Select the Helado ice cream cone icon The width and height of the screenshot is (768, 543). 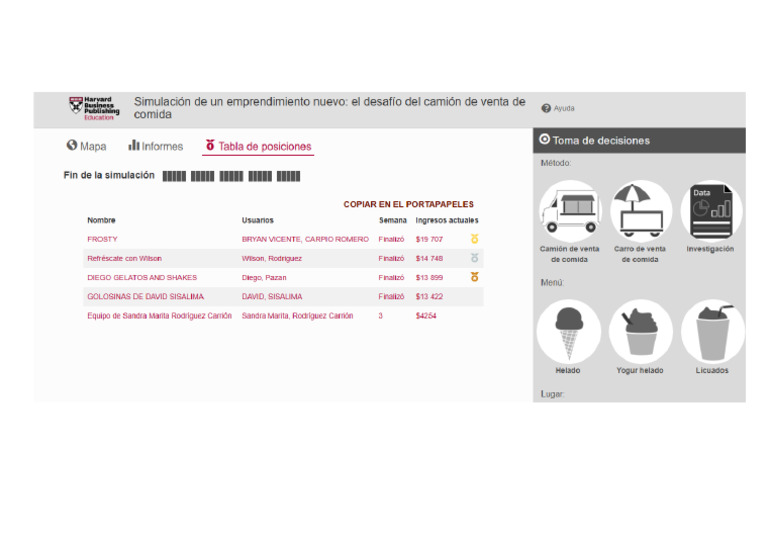coord(569,331)
